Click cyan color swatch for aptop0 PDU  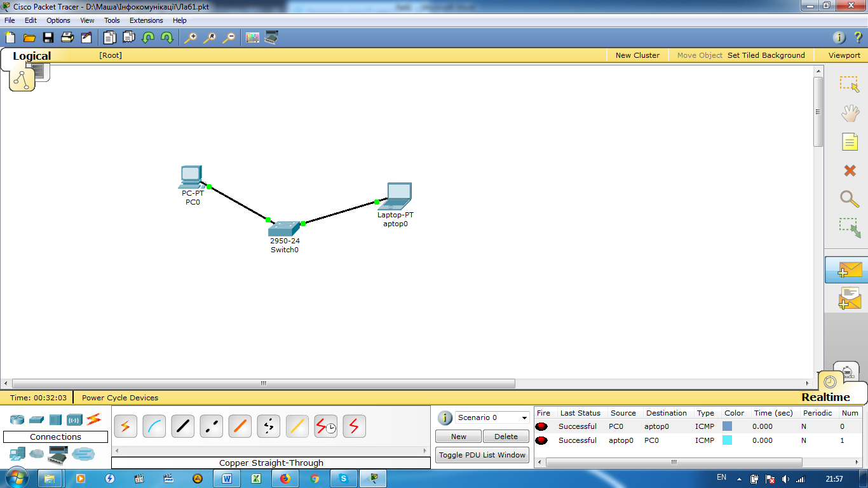pos(728,440)
